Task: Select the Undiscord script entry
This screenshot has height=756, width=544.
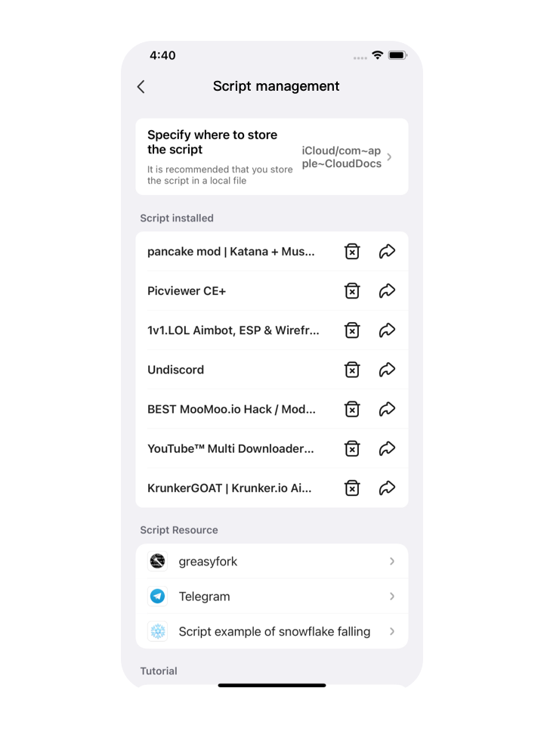Action: (x=175, y=370)
